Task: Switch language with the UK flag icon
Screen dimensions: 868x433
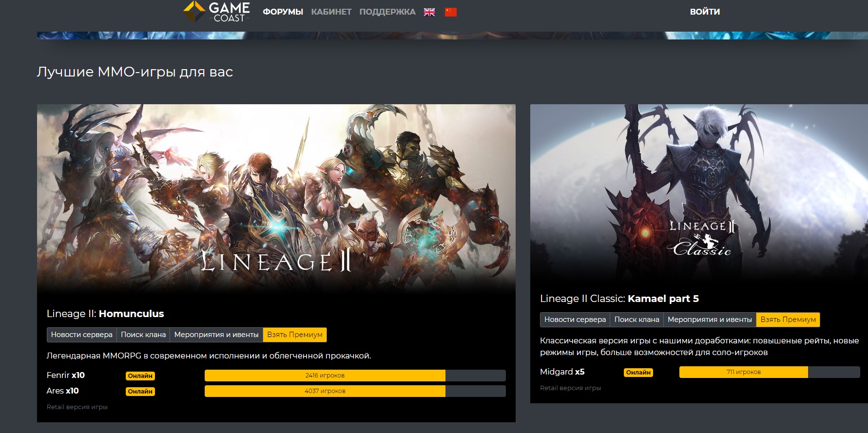Action: tap(429, 12)
